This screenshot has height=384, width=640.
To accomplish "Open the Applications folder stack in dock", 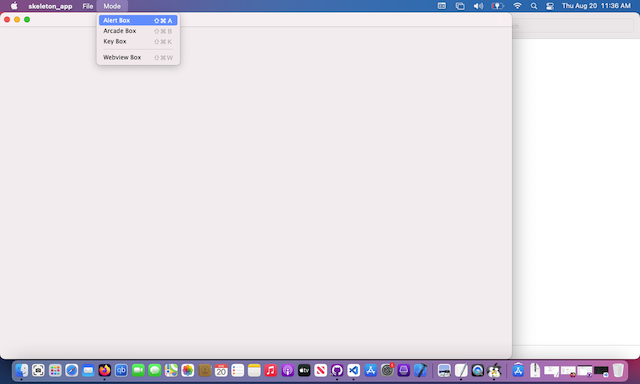I will coord(518,371).
